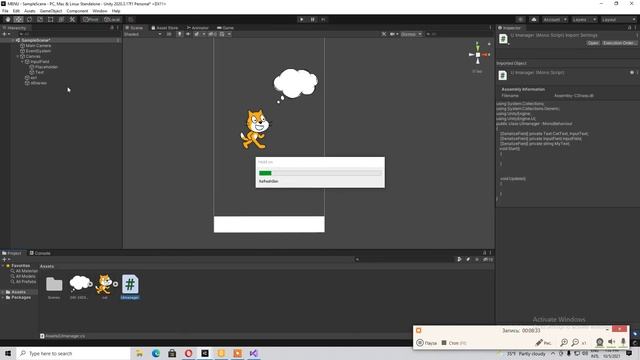This screenshot has width=640, height=360.
Task: Toggle the Inspector lock icon
Action: pyautogui.click(x=629, y=28)
